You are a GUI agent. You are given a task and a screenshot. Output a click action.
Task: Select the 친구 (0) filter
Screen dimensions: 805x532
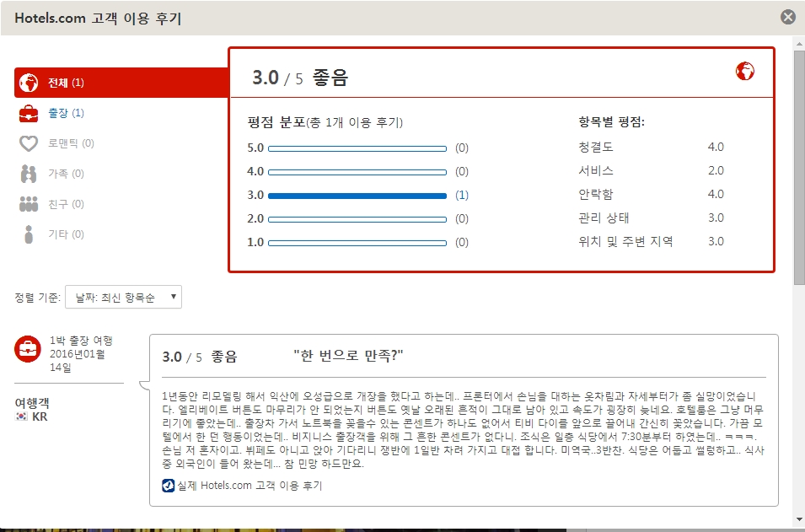67,204
